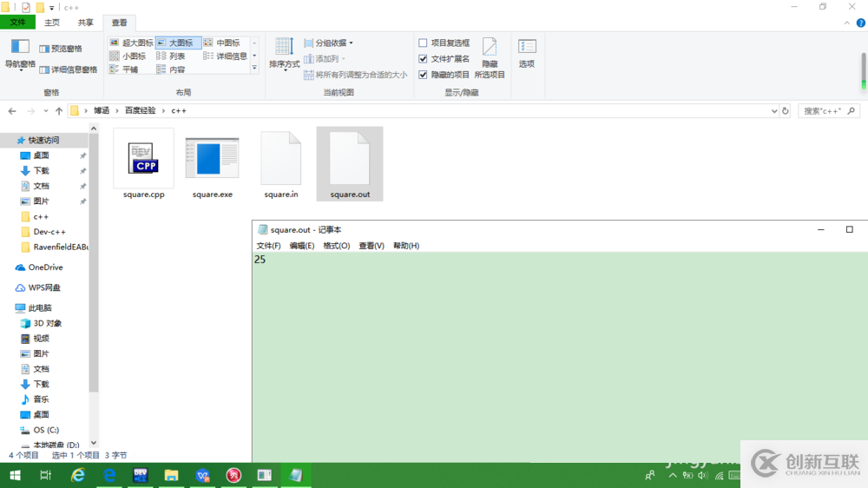Open Notepad Edit menu
Image resolution: width=868 pixels, height=488 pixels.
(x=302, y=246)
